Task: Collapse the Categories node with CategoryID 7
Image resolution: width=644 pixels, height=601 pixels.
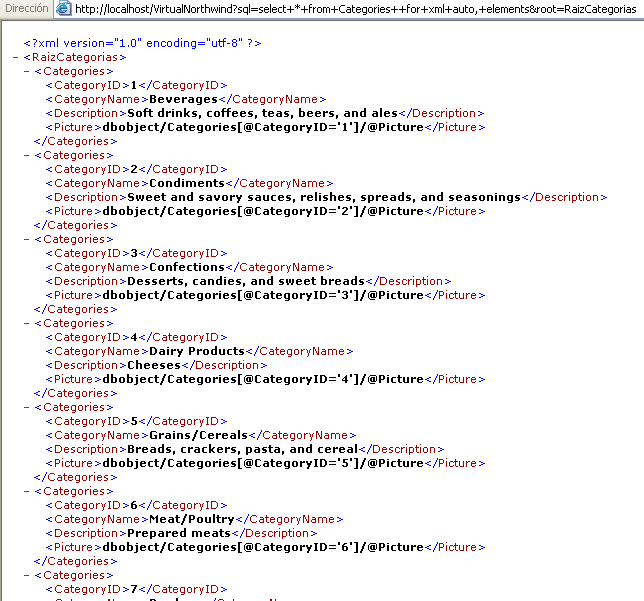Action: pyautogui.click(x=27, y=575)
